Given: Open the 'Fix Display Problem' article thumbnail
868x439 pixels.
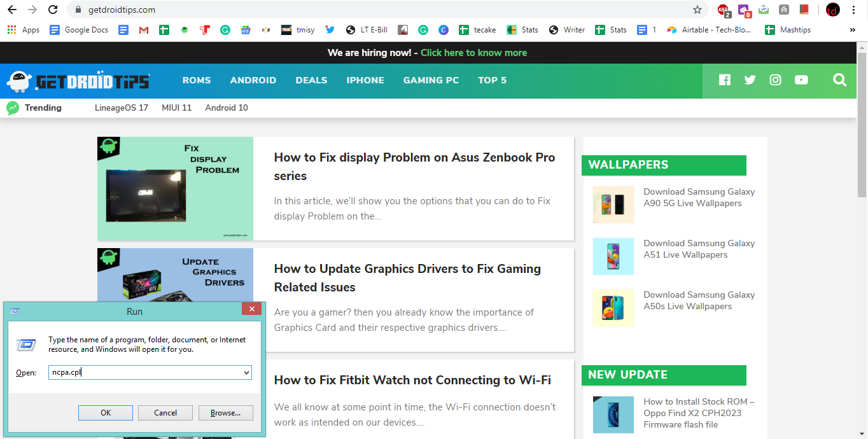Looking at the screenshot, I should click(x=175, y=188).
